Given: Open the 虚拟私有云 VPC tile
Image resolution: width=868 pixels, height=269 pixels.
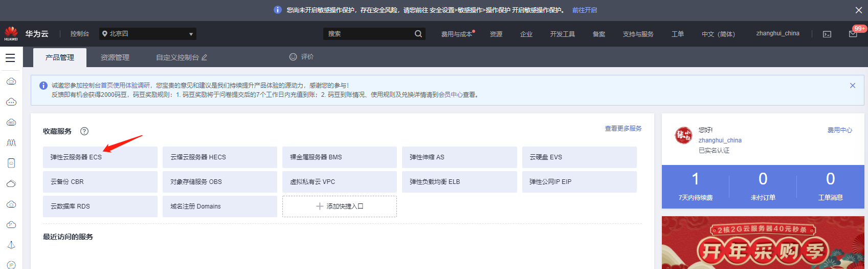Looking at the screenshot, I should click(340, 182).
